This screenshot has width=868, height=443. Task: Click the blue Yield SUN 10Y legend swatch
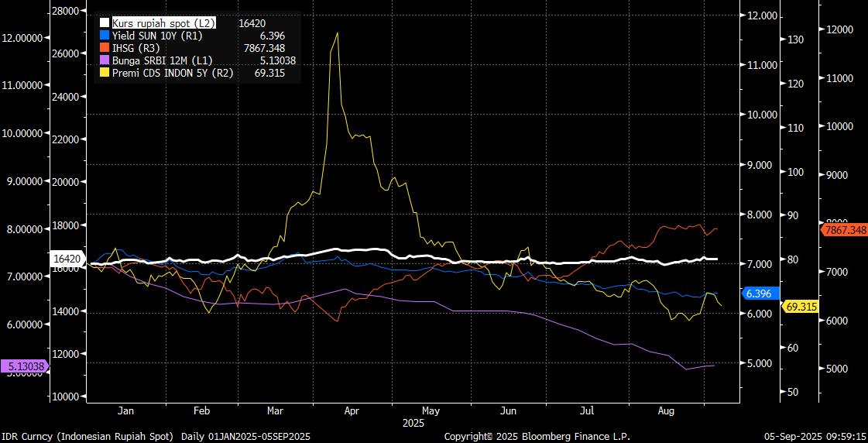(x=105, y=36)
